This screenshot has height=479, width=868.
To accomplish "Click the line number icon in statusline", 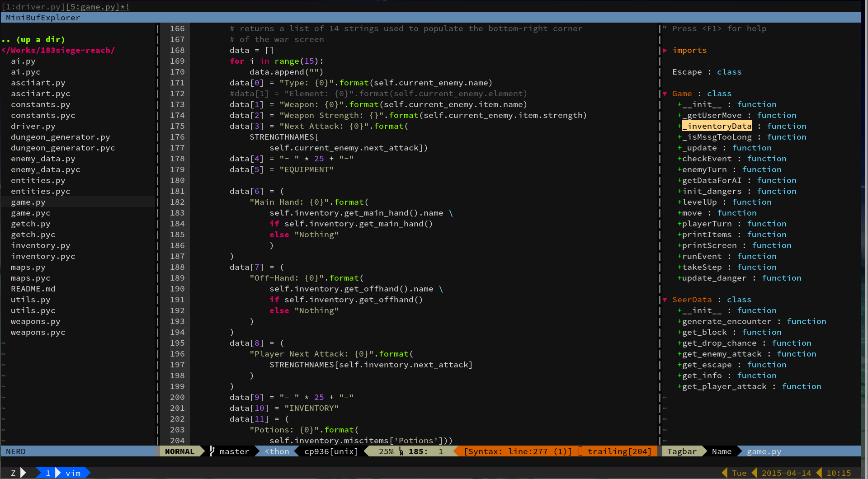I will click(x=401, y=451).
